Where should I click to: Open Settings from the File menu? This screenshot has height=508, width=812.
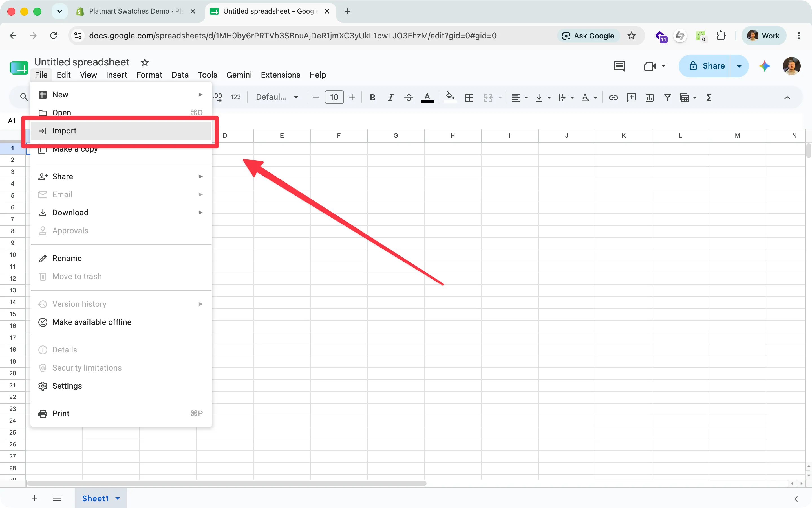[x=121, y=386]
